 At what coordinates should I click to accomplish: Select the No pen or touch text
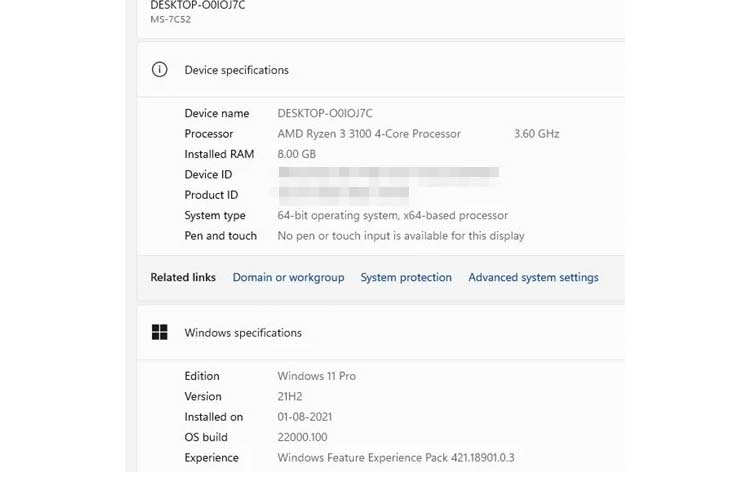coord(401,236)
